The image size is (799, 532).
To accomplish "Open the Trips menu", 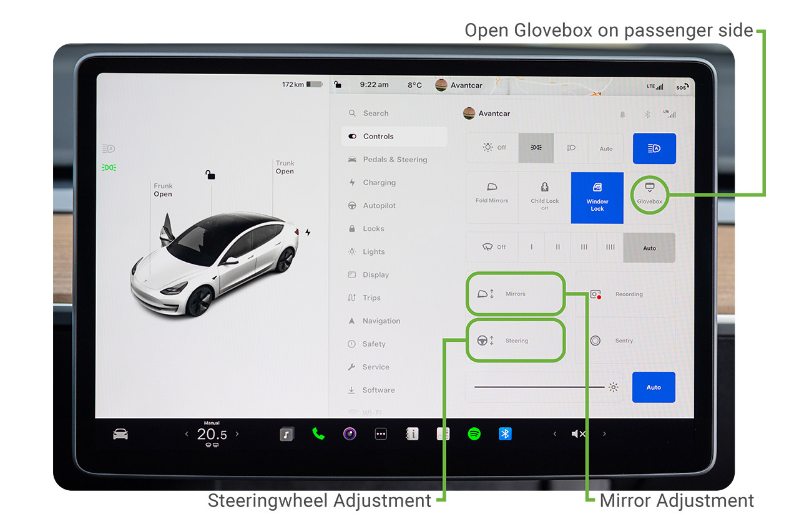I will click(395, 298).
